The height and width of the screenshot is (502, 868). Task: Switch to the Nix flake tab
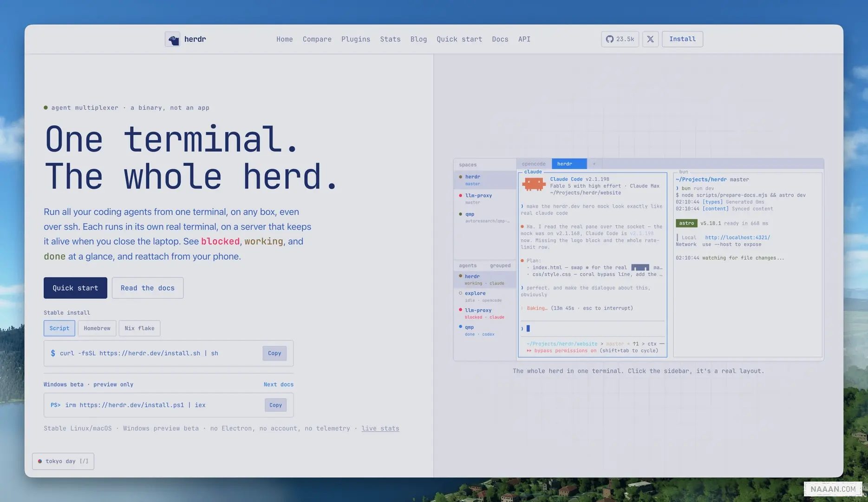pyautogui.click(x=139, y=328)
